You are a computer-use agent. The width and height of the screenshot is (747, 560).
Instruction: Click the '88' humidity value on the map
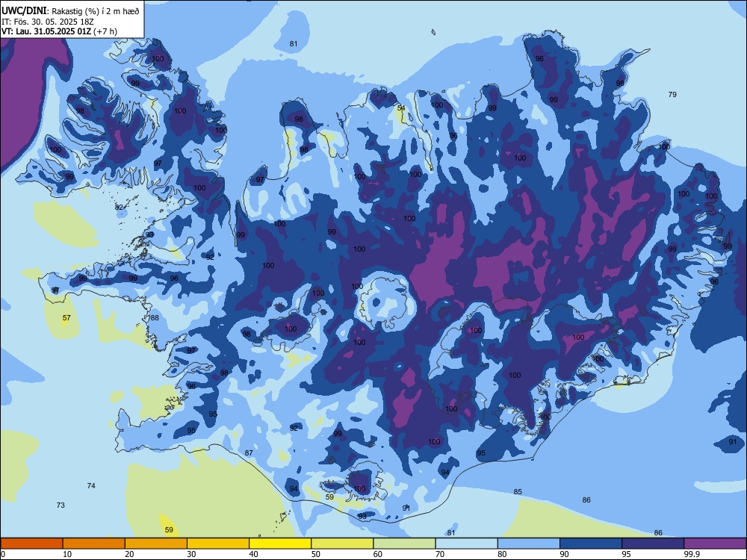155,317
